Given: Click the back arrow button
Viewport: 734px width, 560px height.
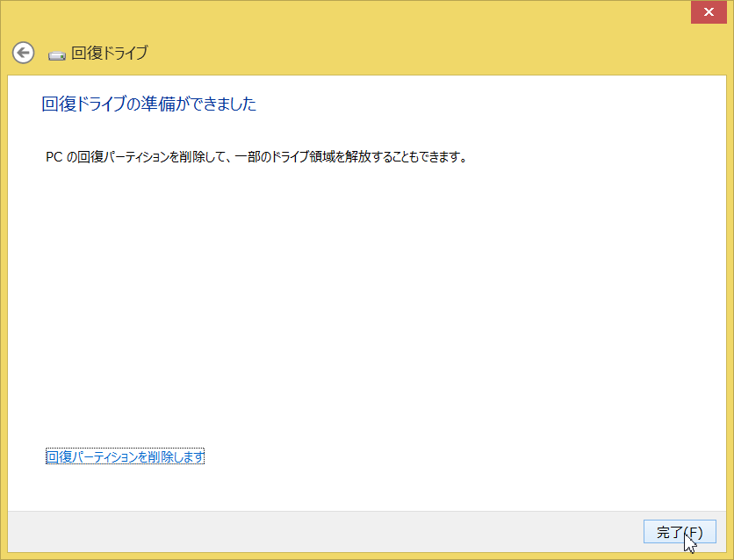Looking at the screenshot, I should click(x=23, y=53).
